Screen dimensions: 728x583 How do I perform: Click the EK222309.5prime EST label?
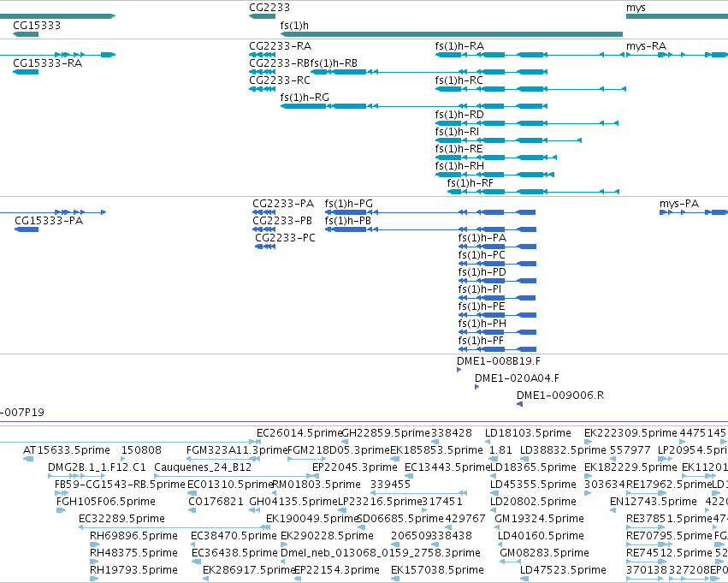(x=630, y=433)
